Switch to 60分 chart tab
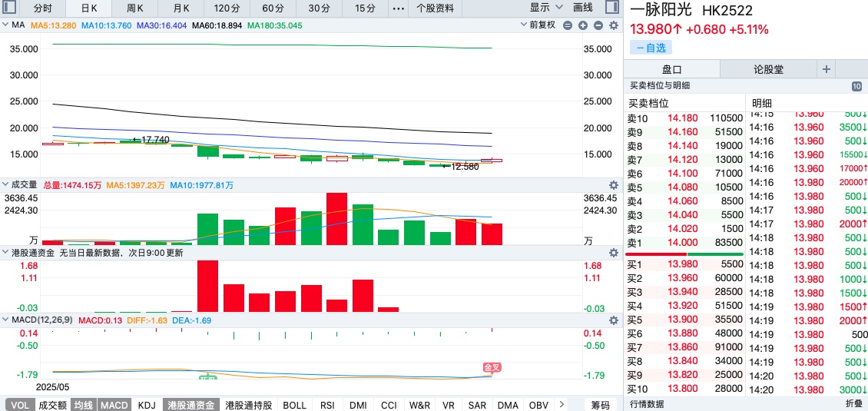The height and width of the screenshot is (411, 868). pos(273,8)
